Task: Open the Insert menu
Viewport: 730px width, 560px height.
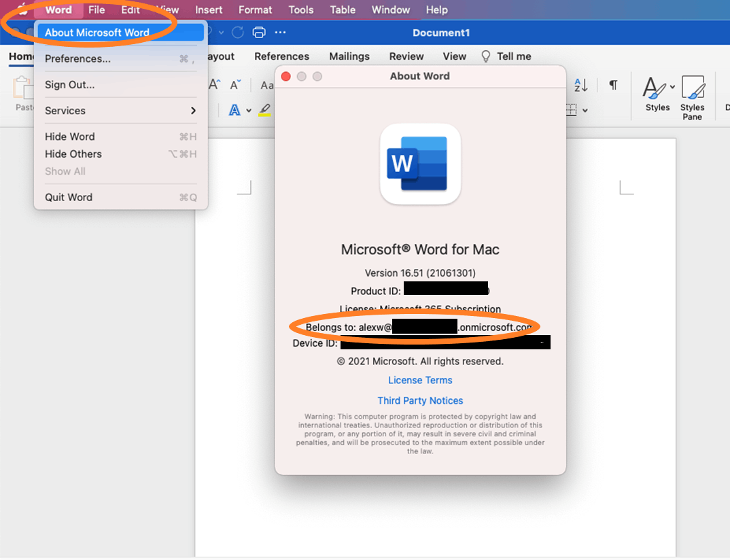Action: pos(209,10)
